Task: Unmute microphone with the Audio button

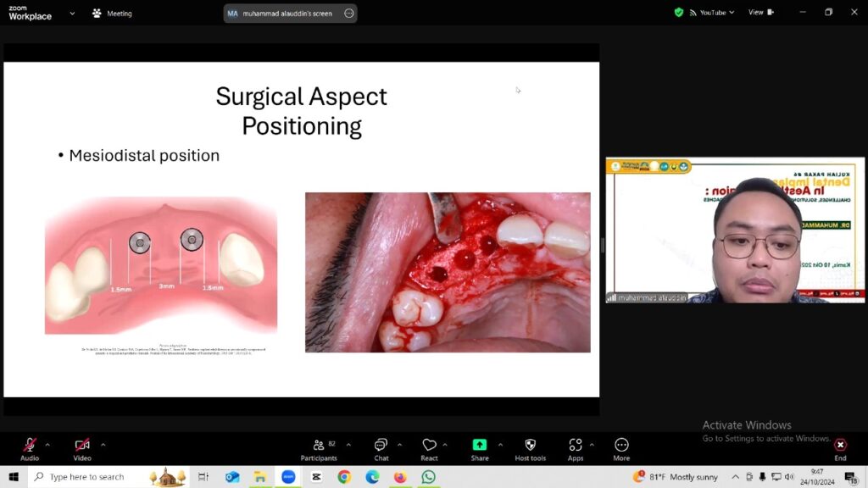Action: point(30,449)
